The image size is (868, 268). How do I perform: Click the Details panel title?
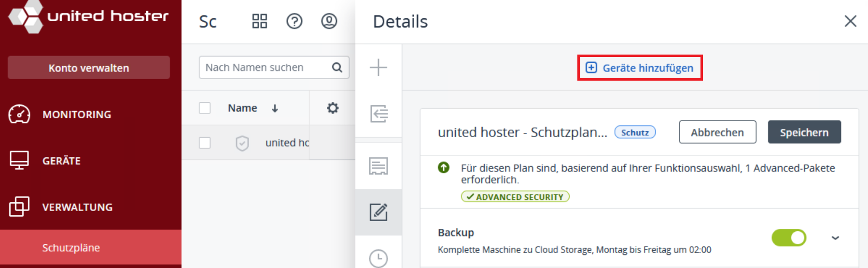400,22
